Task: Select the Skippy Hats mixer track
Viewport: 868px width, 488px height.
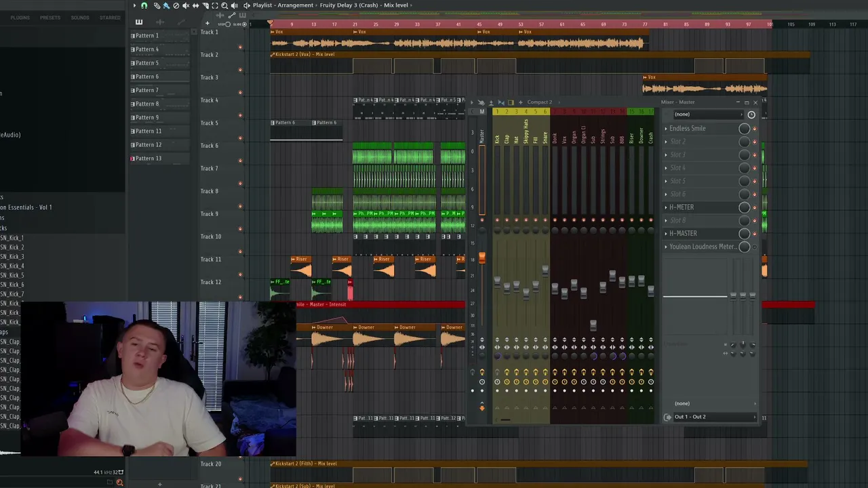Action: click(526, 131)
